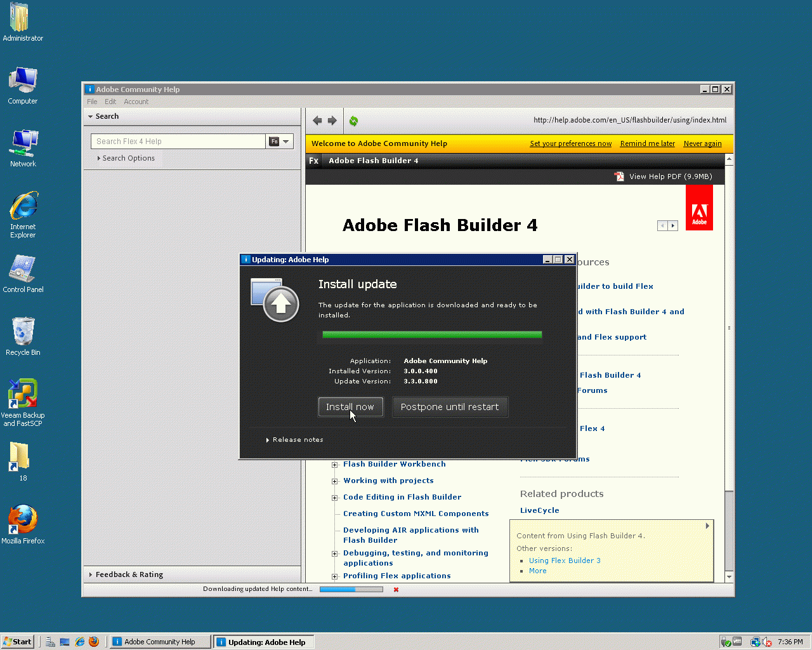
Task: Cancel the help content download with red X
Action: point(396,590)
